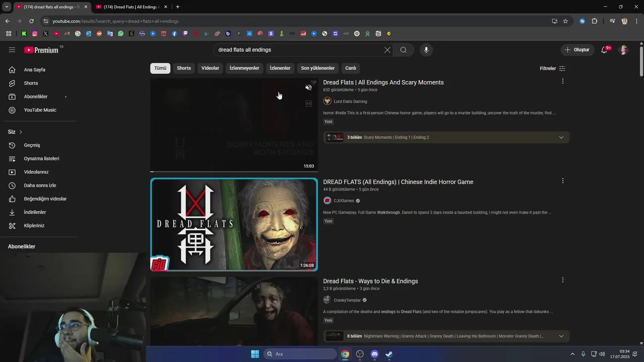
Task: Select the Tümü filter chip
Action: (160, 68)
